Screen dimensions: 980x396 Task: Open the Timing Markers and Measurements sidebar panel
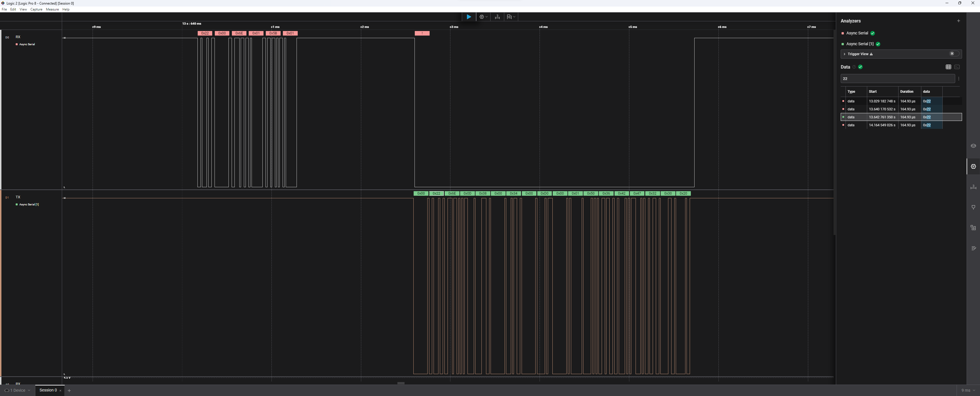[973, 187]
